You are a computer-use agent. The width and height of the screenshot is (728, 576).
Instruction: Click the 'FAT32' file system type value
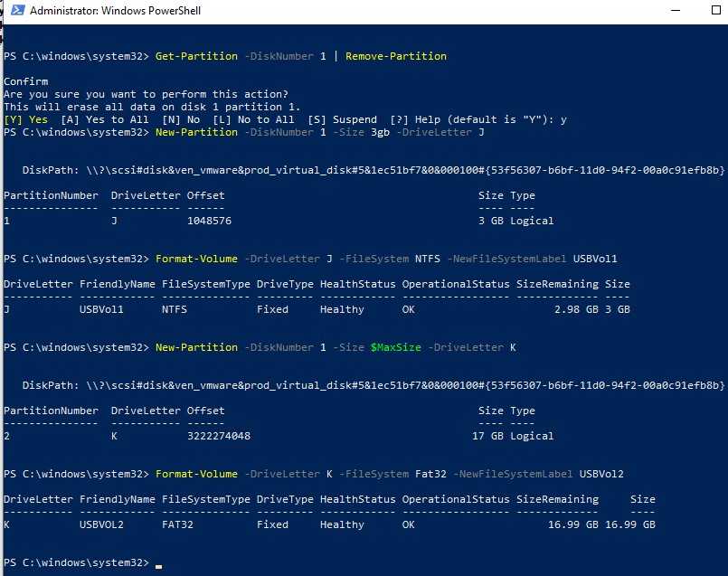[181, 524]
